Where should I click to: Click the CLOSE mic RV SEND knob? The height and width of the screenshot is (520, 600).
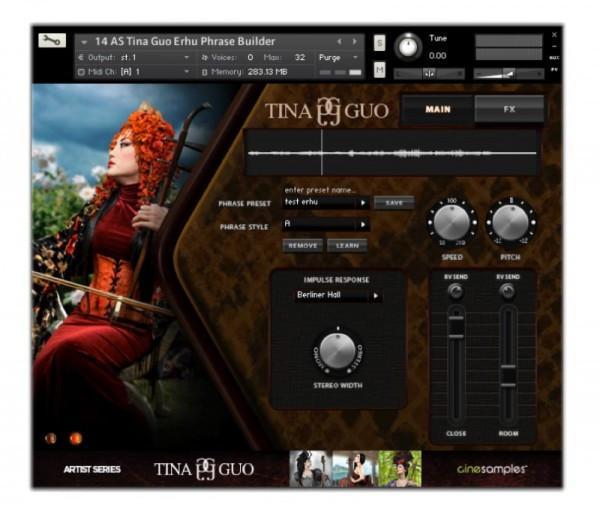455,292
